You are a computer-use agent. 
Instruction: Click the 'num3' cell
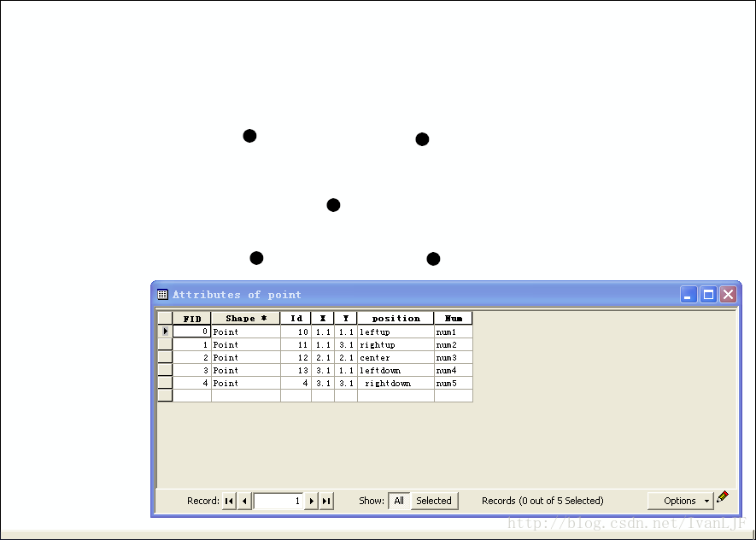point(454,357)
